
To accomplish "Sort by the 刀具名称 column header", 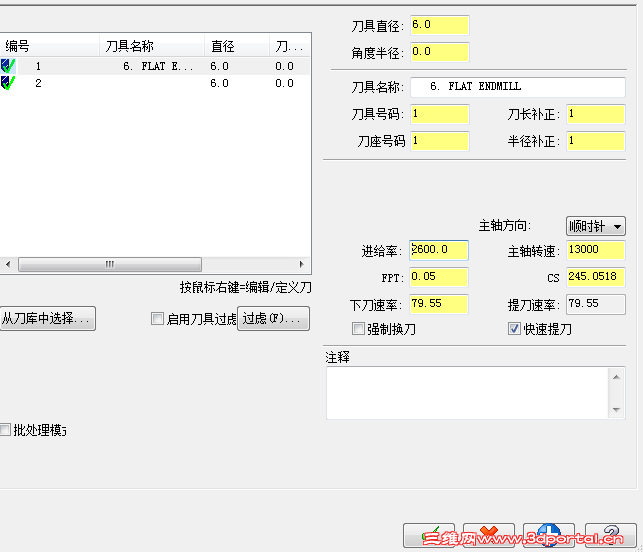I will 152,46.
